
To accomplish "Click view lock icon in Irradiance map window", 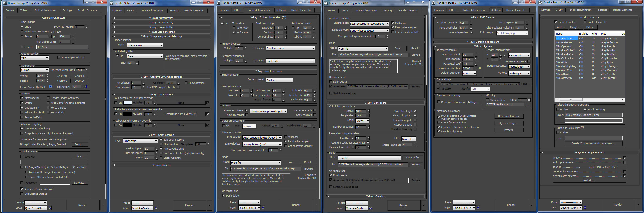I will point(263,207).
